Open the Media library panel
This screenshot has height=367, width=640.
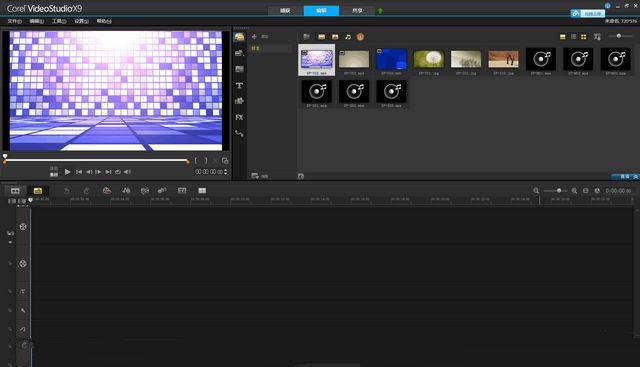click(x=239, y=37)
